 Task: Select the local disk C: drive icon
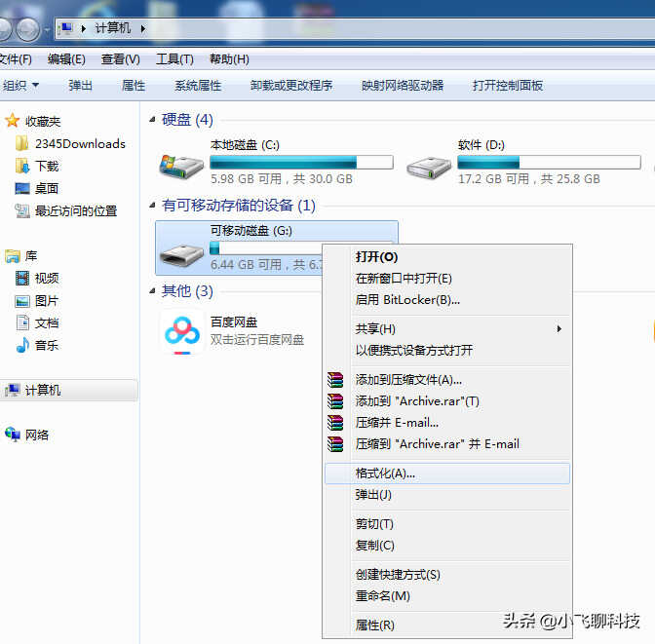click(181, 167)
